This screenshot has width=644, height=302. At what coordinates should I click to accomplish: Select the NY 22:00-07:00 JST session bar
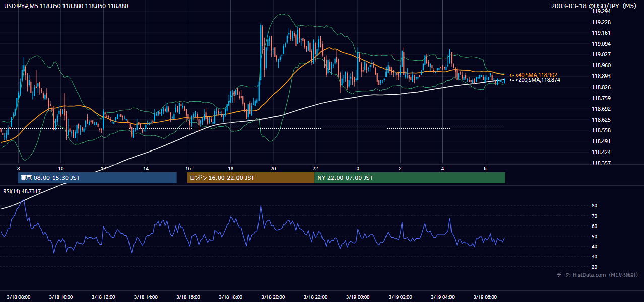point(410,178)
